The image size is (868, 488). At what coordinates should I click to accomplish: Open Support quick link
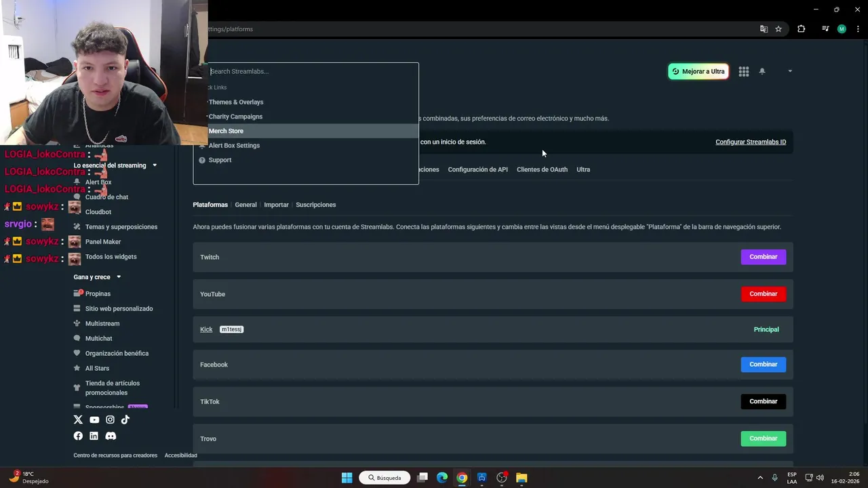pos(220,160)
